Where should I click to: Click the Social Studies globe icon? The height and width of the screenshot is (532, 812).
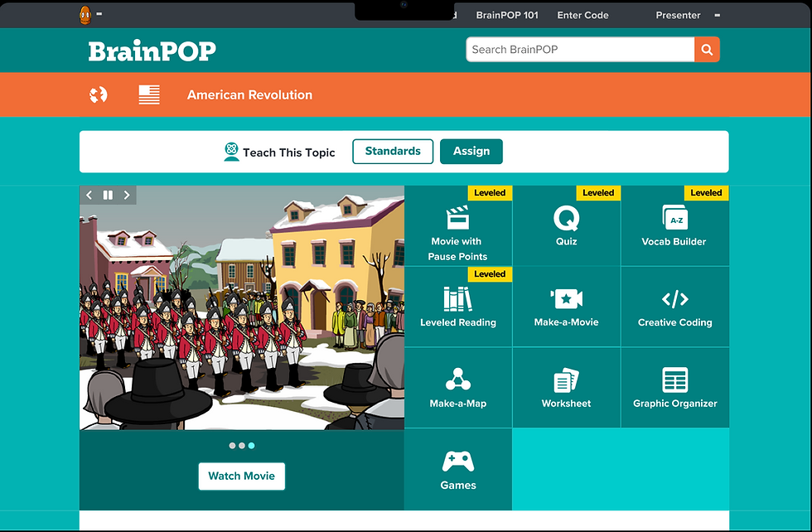[98, 94]
